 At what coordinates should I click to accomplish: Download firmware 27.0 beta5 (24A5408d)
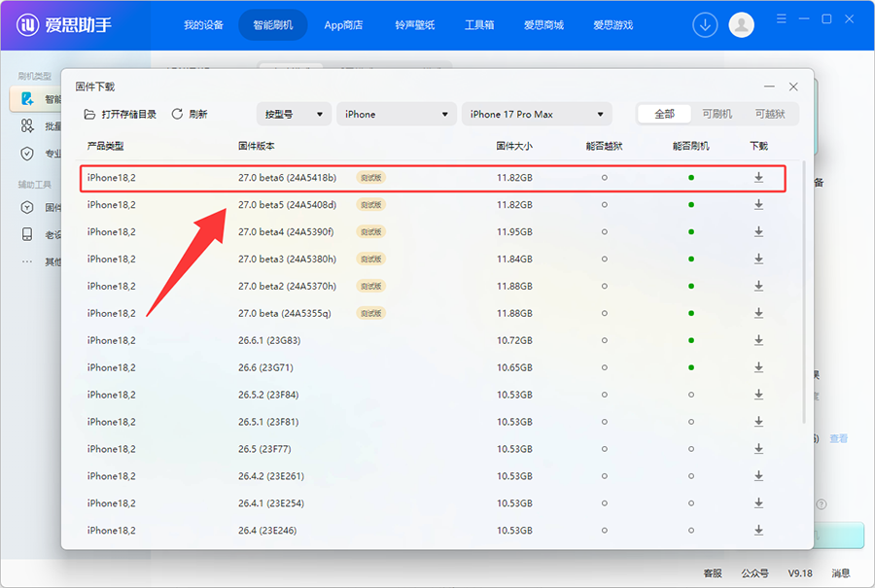click(758, 205)
